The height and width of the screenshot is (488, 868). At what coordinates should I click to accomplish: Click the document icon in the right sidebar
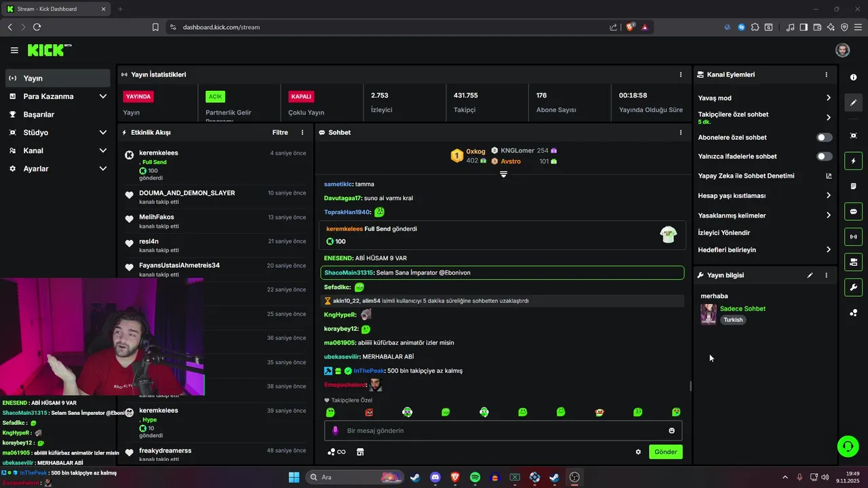pyautogui.click(x=853, y=186)
